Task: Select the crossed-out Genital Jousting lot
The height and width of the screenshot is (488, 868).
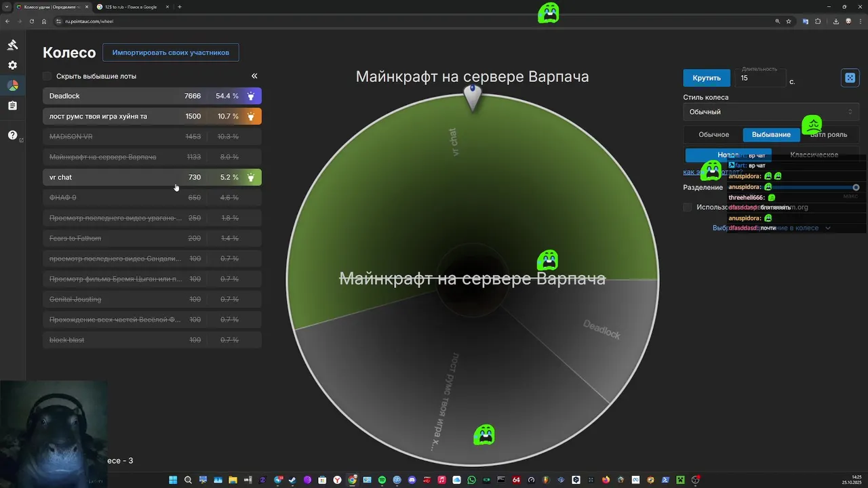Action: pyautogui.click(x=152, y=300)
